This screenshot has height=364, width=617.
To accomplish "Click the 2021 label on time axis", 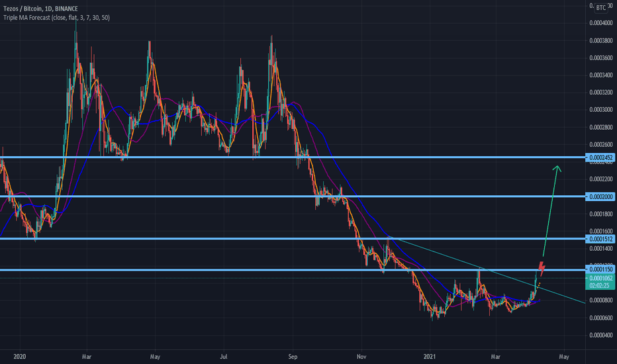I will 429,357.
